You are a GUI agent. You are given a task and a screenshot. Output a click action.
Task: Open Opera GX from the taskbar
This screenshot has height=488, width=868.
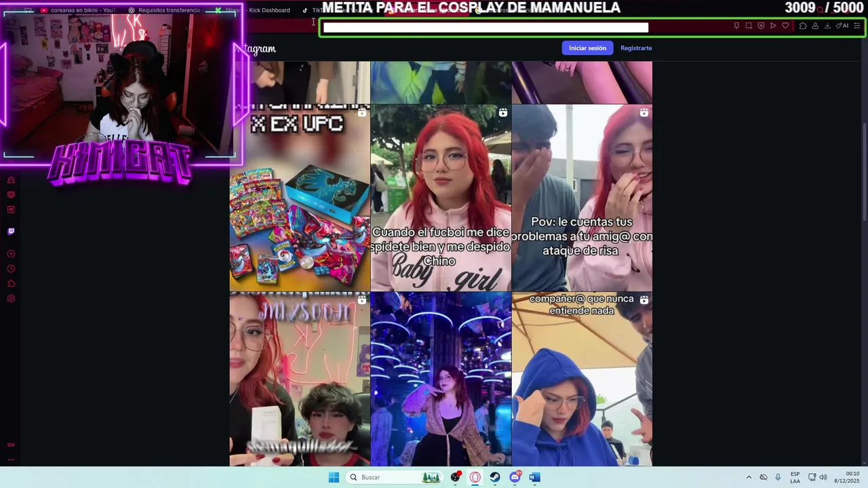point(475,477)
